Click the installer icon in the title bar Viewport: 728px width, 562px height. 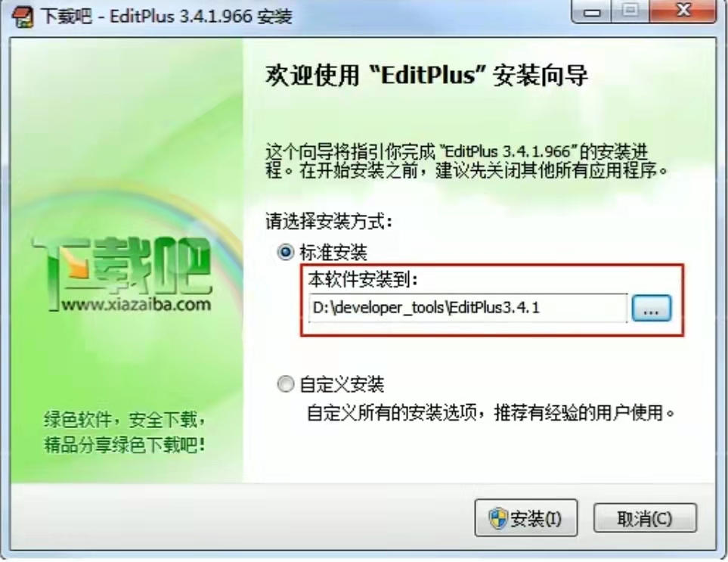coord(21,17)
